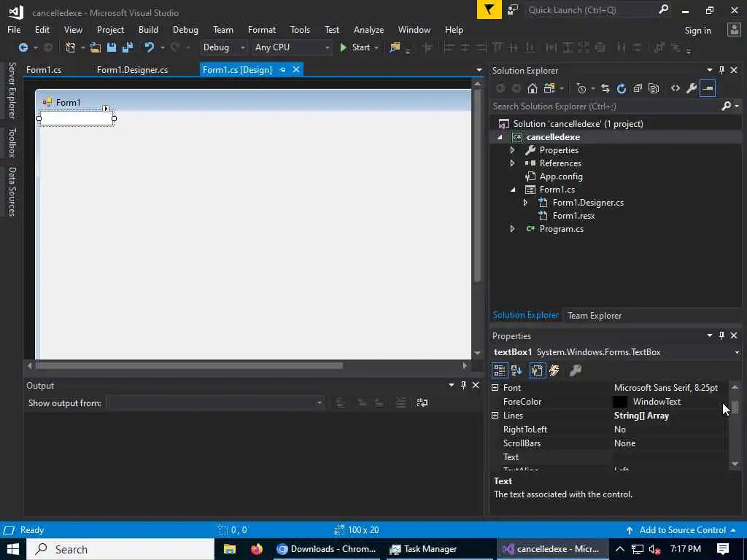Start debugging with the green Start button
747x560 pixels.
(355, 47)
